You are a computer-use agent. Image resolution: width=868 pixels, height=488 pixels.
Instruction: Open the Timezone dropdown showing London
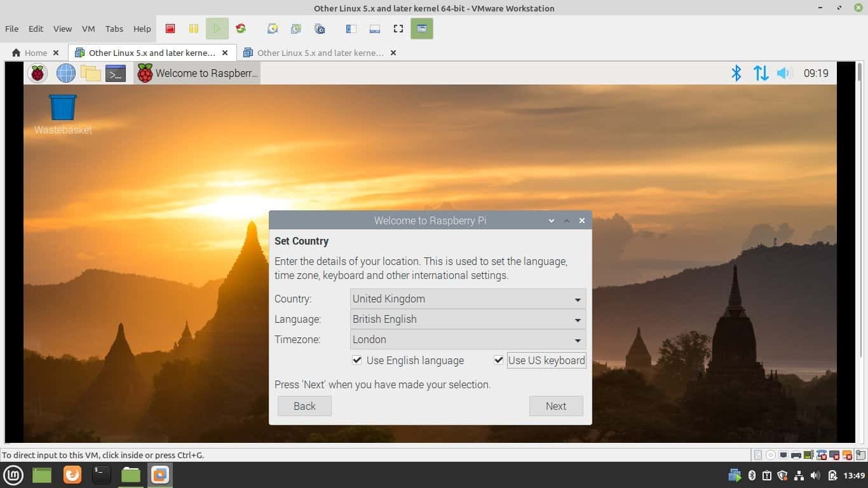(468, 339)
